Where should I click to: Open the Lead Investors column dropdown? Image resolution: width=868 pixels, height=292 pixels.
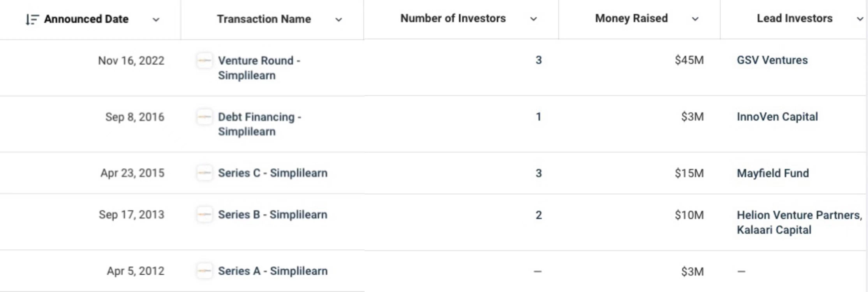(x=860, y=19)
